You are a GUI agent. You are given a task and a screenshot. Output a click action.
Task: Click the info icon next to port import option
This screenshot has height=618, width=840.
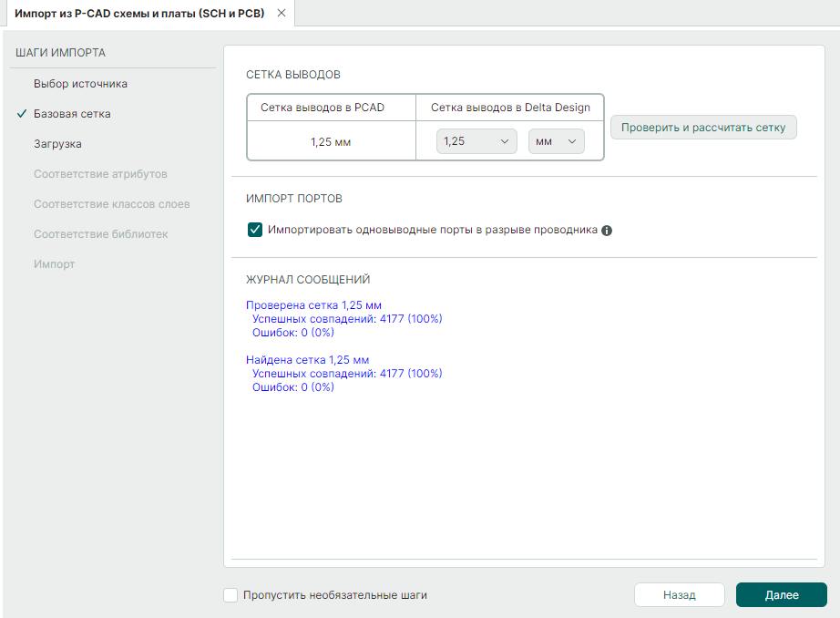click(607, 231)
